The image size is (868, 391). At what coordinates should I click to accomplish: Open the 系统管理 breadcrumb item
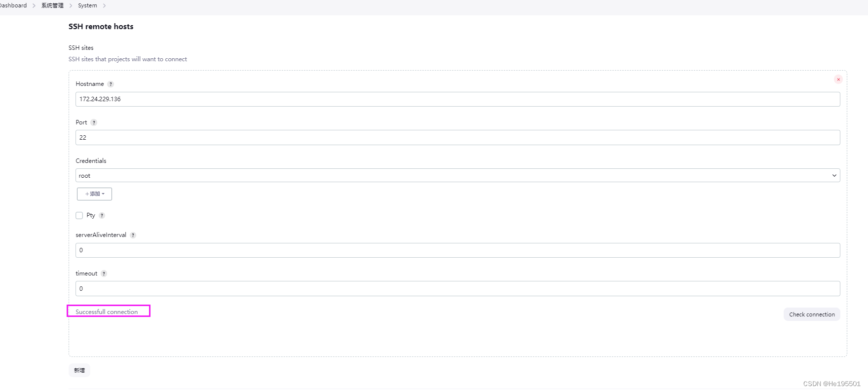point(52,5)
